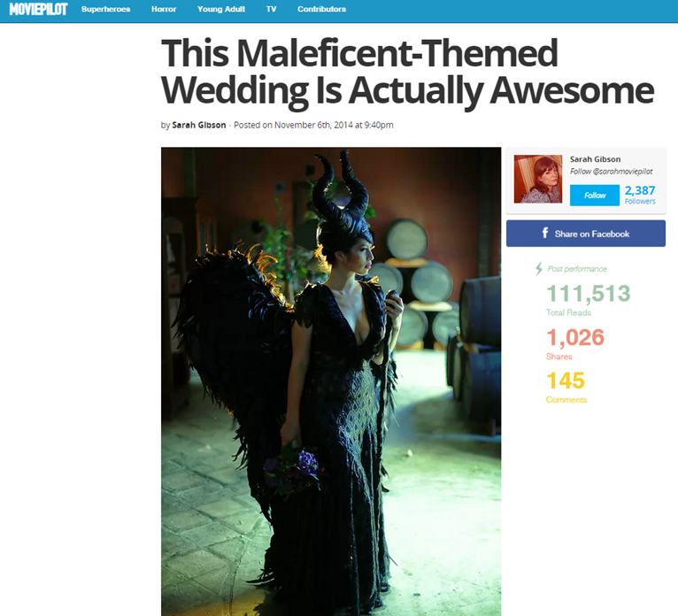
Task: Open the Maleficent wedding photo
Action: 331,381
